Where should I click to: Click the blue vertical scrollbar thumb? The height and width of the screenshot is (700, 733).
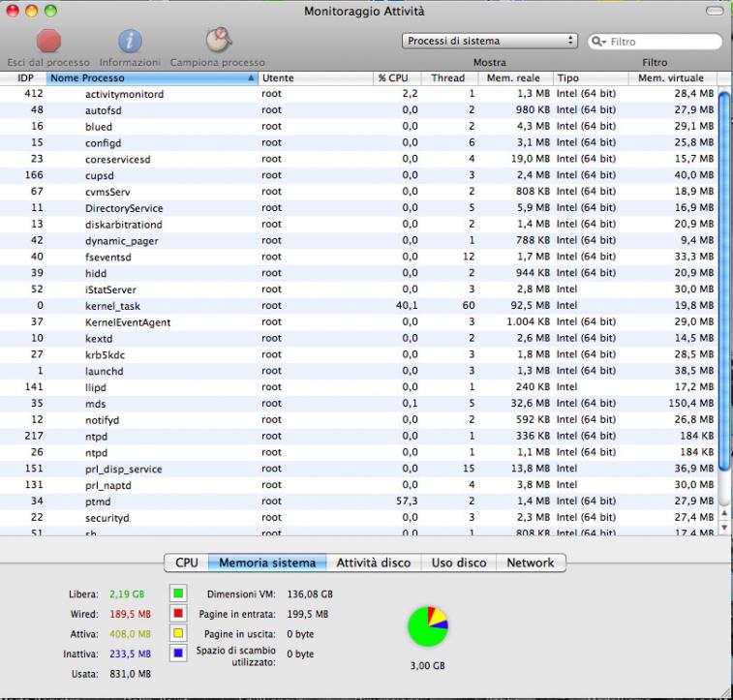click(724, 281)
